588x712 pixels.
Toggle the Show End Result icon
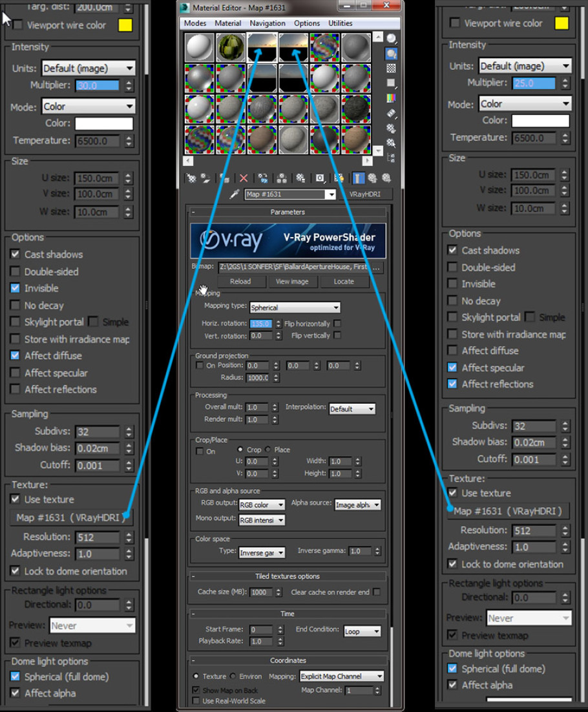pos(358,178)
